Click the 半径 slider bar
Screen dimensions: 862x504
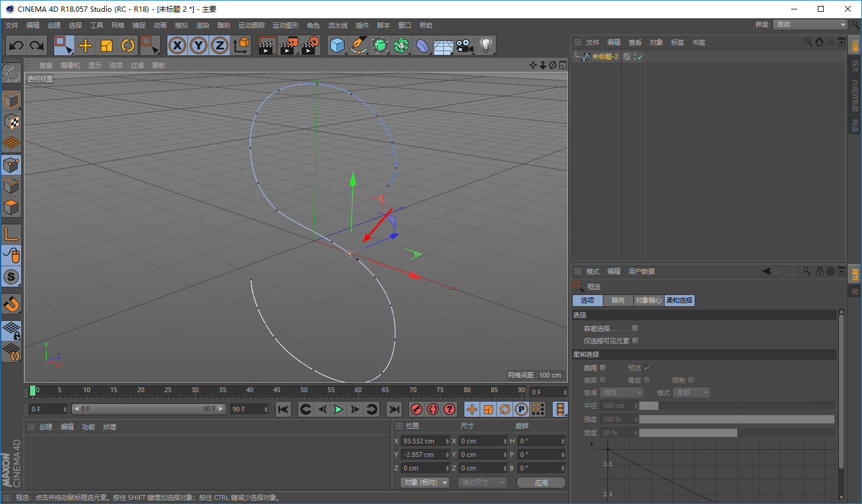[x=737, y=406]
